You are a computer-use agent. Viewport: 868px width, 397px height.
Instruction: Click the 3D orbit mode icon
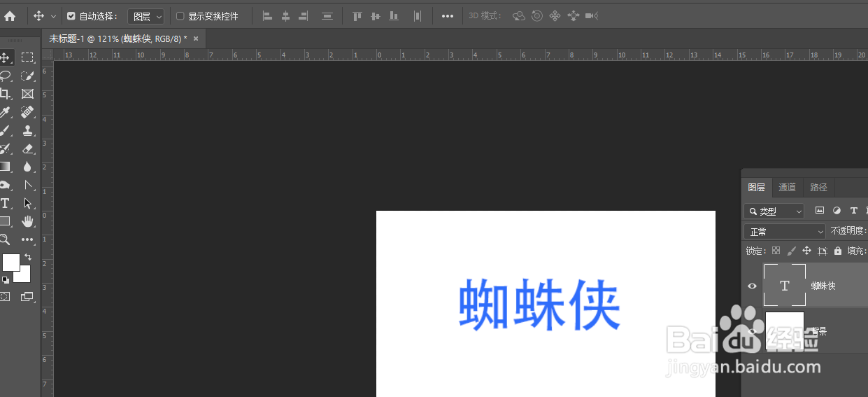click(x=519, y=16)
